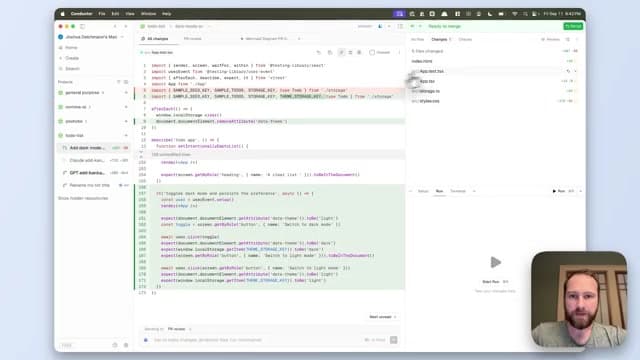This screenshot has height=360, width=640.
Task: Click the sidebar toggle icon near window controls
Action: point(82,26)
